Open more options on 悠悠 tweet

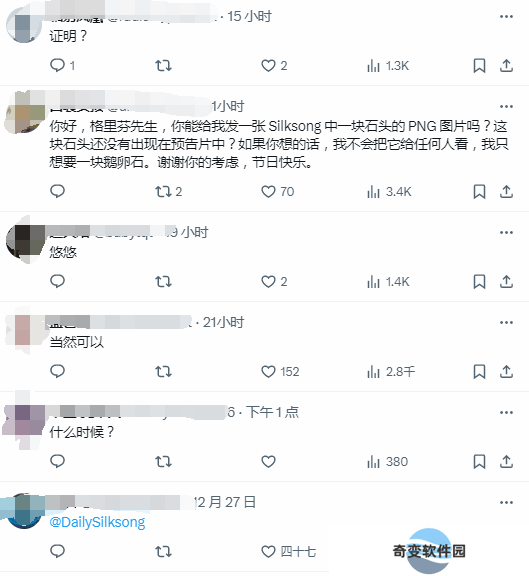[506, 233]
